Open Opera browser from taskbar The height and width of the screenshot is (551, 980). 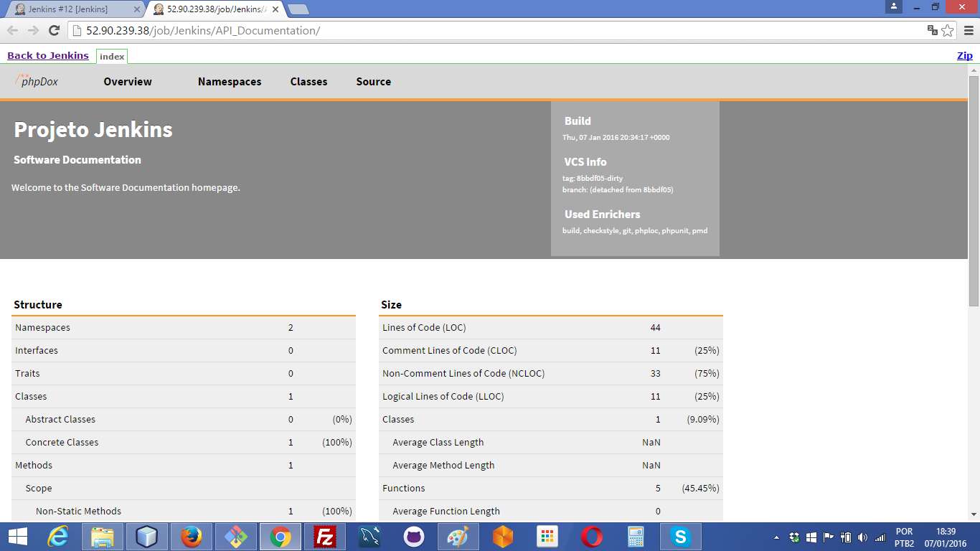click(592, 537)
